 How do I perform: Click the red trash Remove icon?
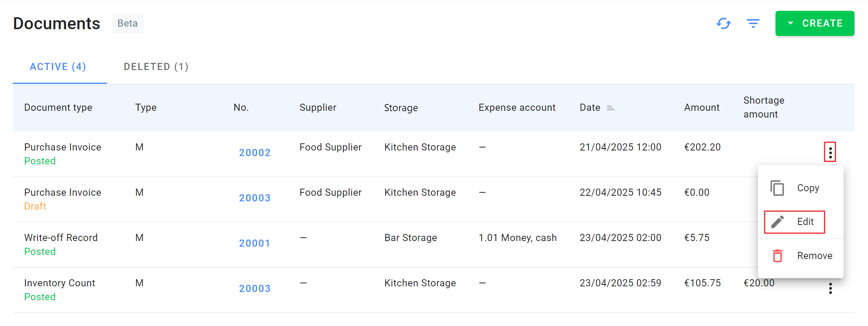777,256
